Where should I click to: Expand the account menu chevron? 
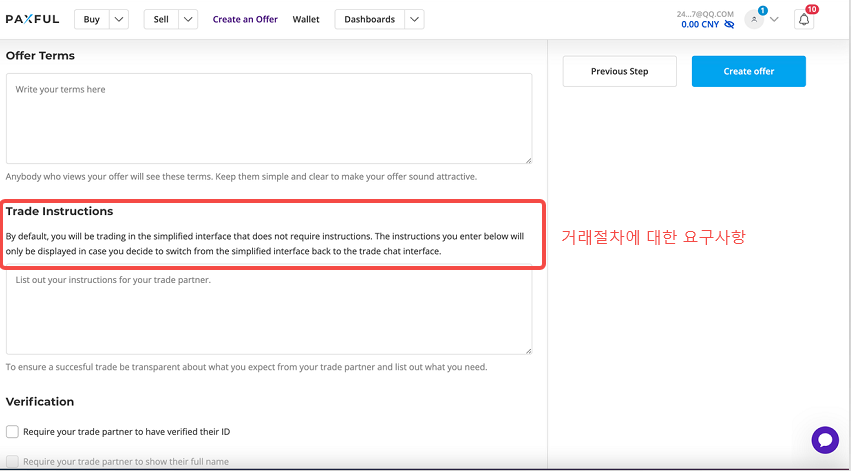[x=774, y=20]
